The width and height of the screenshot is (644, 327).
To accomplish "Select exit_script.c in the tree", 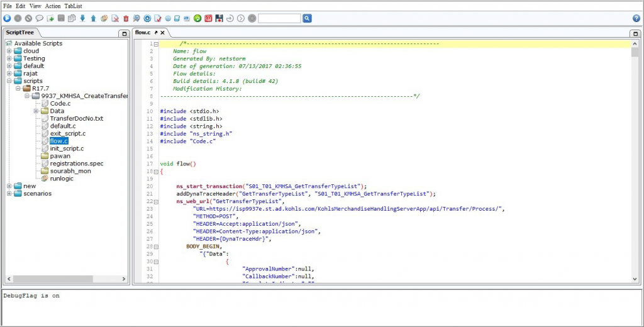I will (x=68, y=133).
